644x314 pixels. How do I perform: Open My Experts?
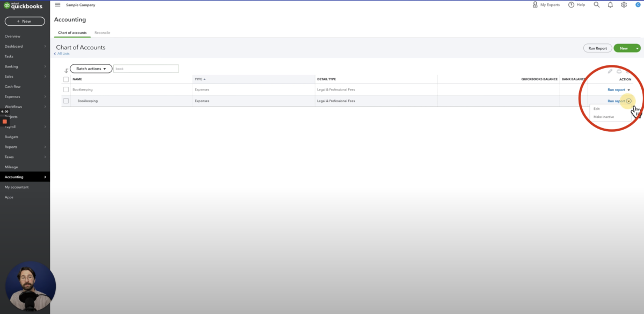coord(546,5)
